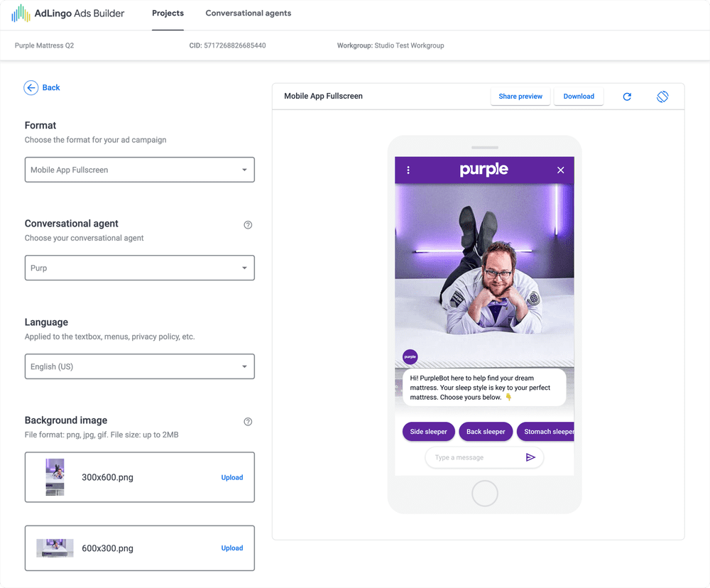Open the three-dot menu in ad preview

[x=408, y=170]
